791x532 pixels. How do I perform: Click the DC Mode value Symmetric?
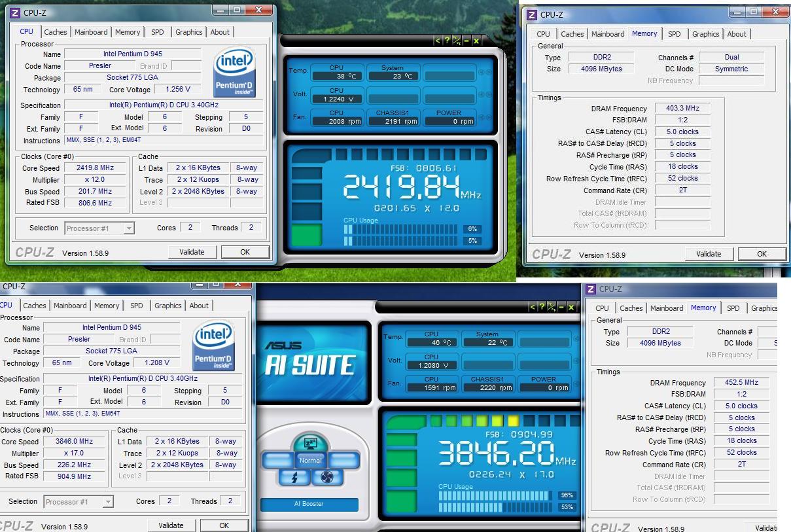731,69
